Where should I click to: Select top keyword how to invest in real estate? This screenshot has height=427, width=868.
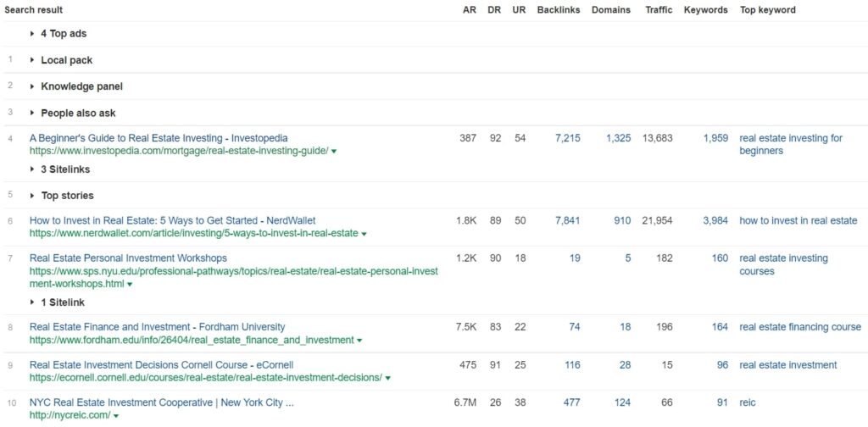[798, 220]
